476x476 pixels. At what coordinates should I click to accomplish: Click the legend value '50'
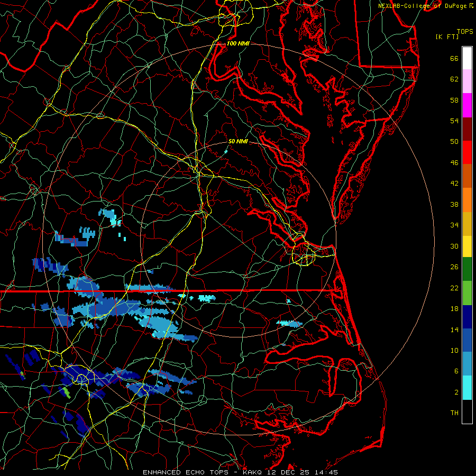click(x=454, y=142)
